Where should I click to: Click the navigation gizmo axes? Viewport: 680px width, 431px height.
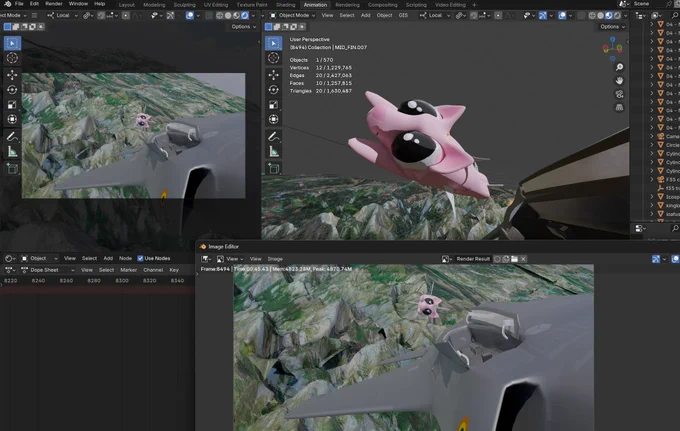tap(612, 48)
